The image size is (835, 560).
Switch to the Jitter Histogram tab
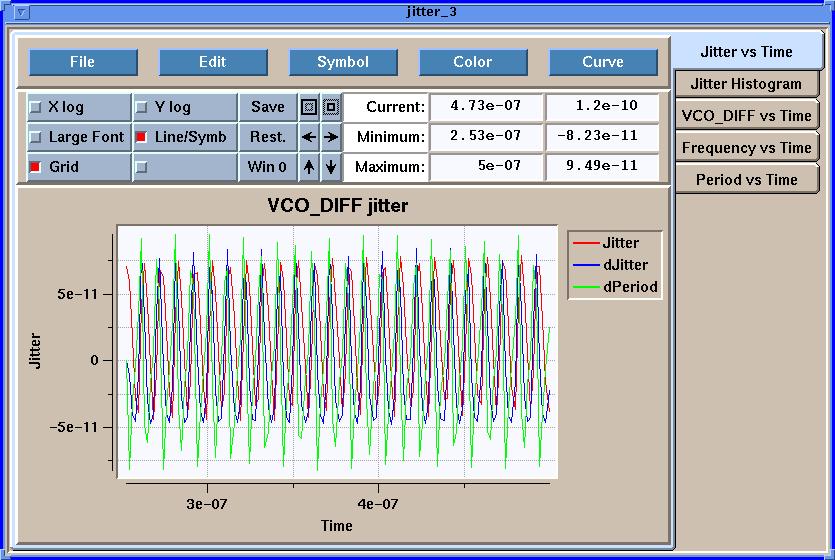click(746, 84)
